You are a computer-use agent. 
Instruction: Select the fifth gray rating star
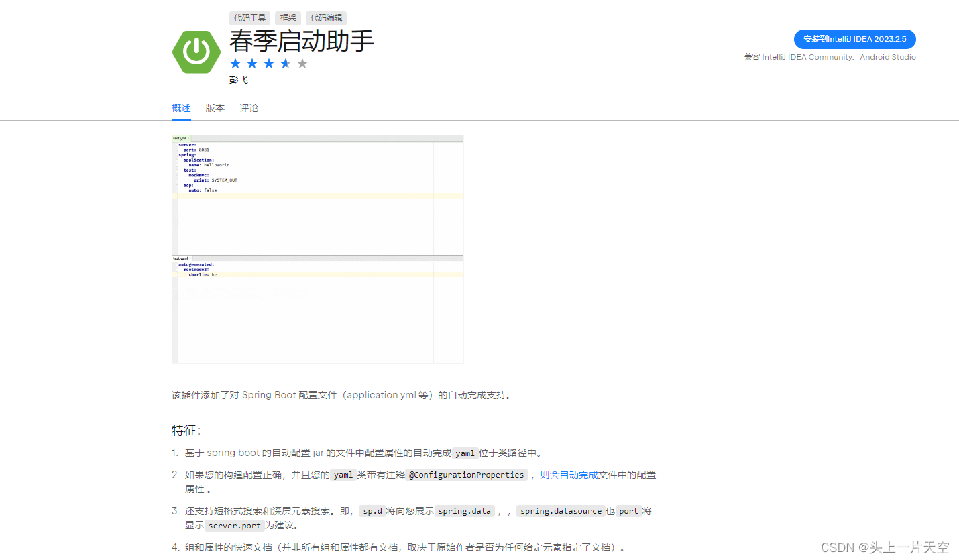click(x=302, y=63)
